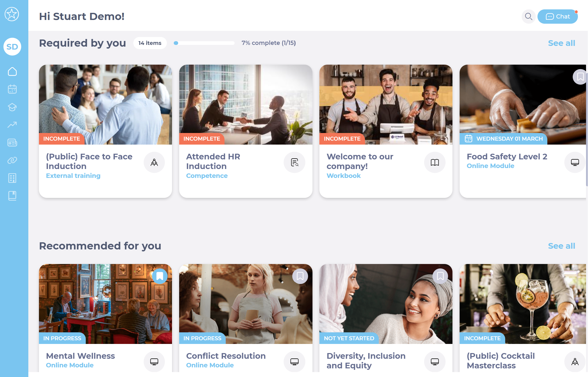Click the calendar icon in Wednesday 01 March badge
This screenshot has width=588, height=377.
click(468, 139)
